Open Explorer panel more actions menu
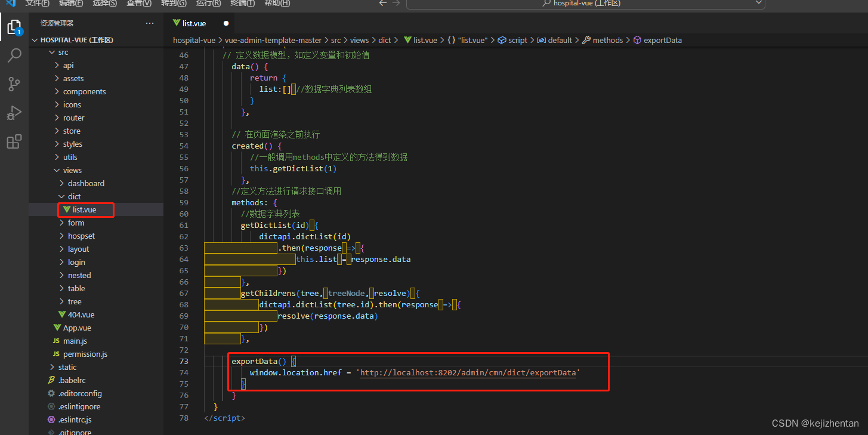Viewport: 868px width, 435px height. coord(150,23)
